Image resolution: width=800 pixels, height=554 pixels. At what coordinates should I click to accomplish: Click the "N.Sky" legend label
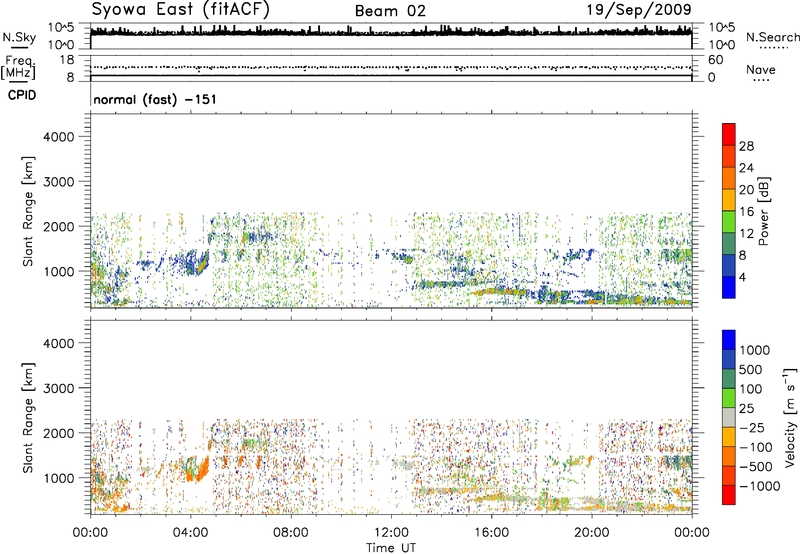tap(19, 37)
